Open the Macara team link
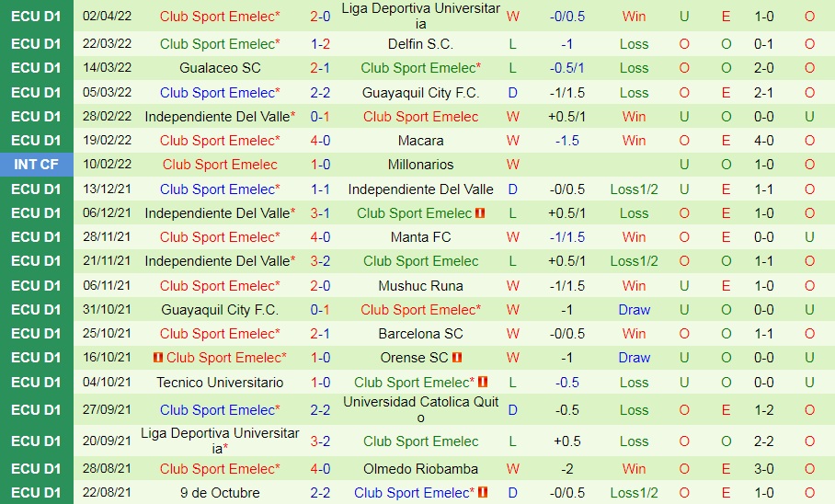Viewport: 835px width, 504px height. click(x=421, y=141)
